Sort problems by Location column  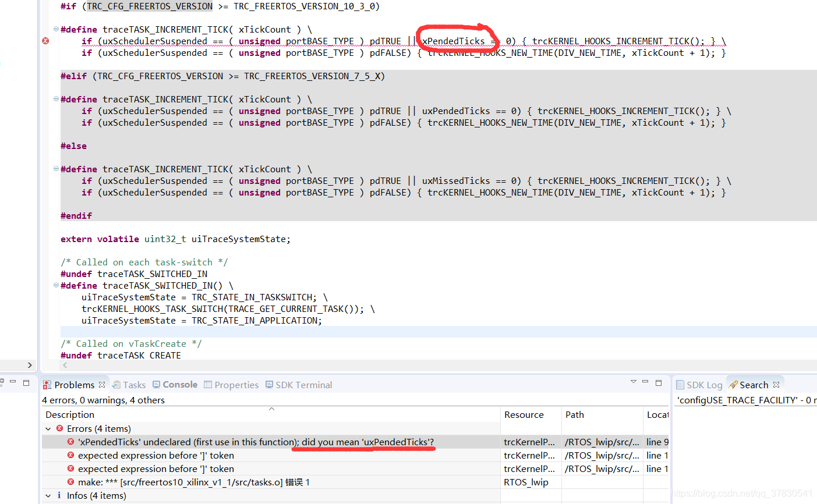tap(656, 414)
